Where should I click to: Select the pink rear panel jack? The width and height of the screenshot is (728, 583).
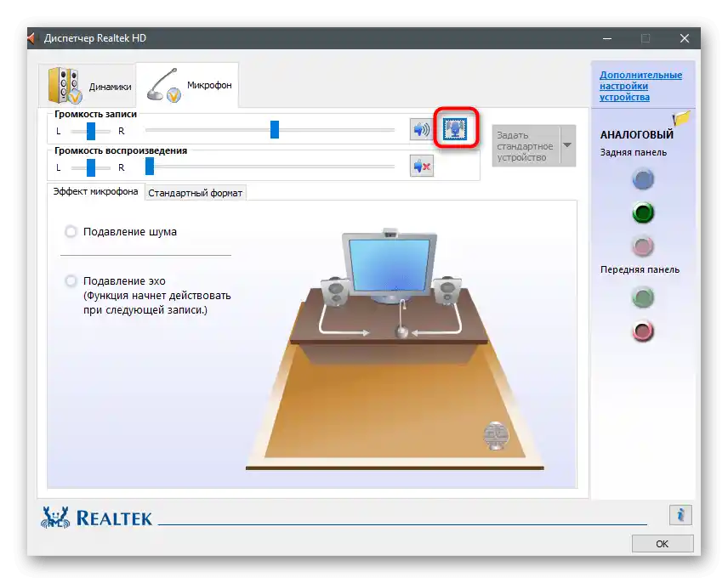click(643, 246)
